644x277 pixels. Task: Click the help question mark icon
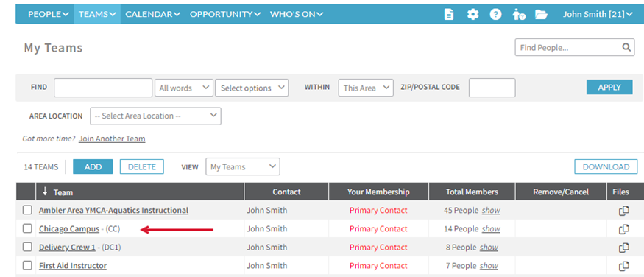tap(496, 15)
